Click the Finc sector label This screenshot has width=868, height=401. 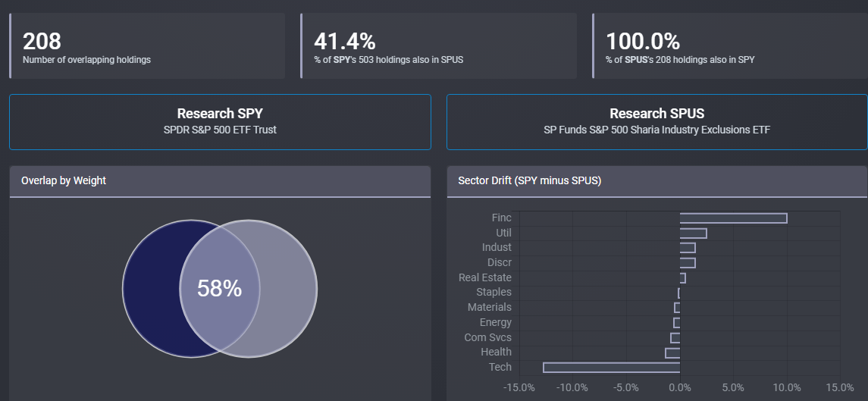(x=502, y=218)
